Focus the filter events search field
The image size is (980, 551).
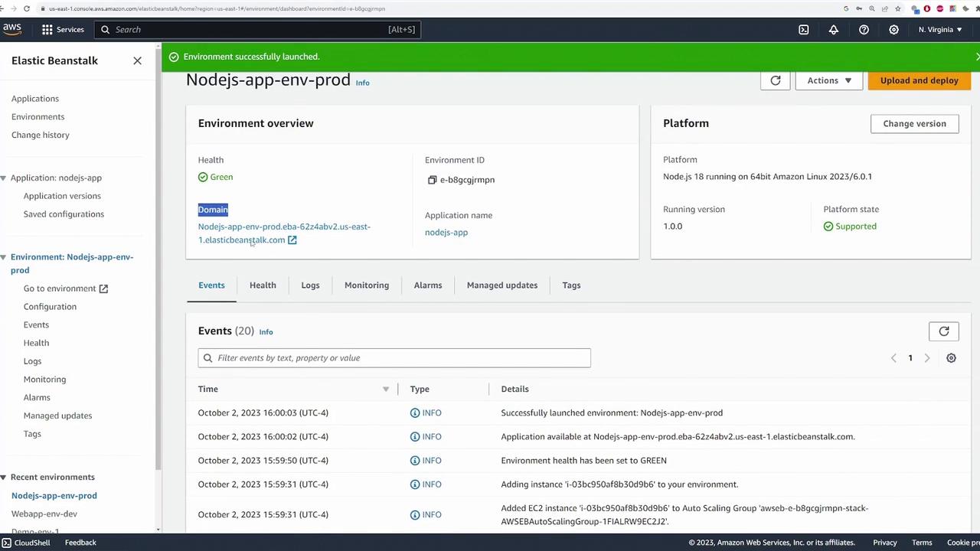[398, 357]
